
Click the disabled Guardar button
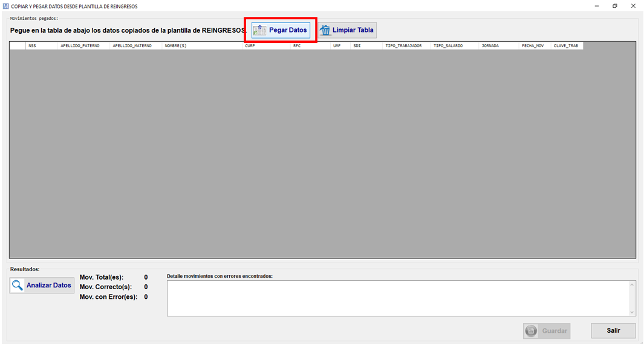[x=547, y=331]
